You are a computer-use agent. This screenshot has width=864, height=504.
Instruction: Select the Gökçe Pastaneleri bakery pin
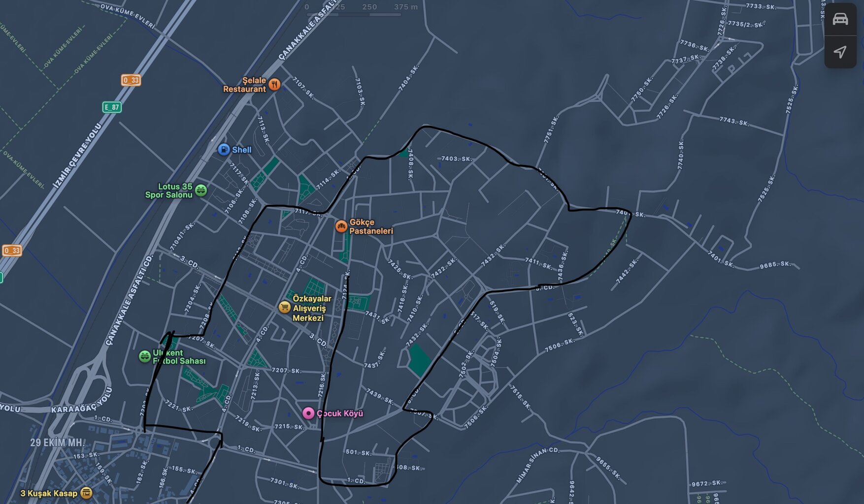[x=341, y=226]
